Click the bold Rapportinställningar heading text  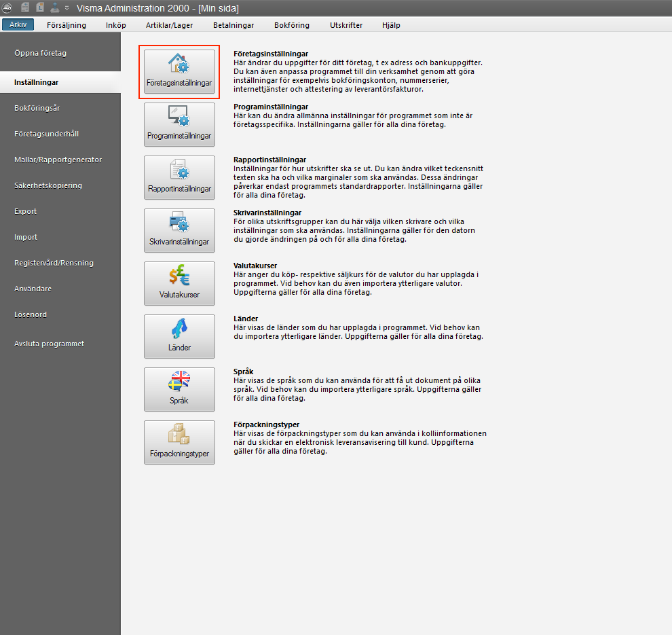270,160
